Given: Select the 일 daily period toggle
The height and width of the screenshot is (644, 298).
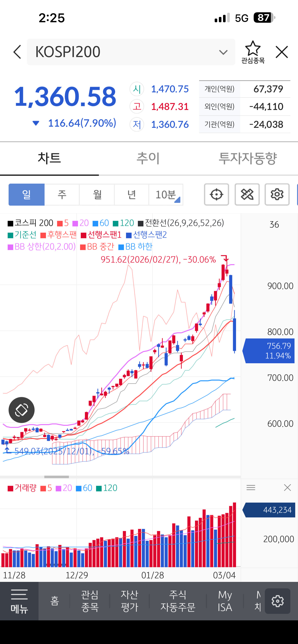Looking at the screenshot, I should (x=26, y=194).
